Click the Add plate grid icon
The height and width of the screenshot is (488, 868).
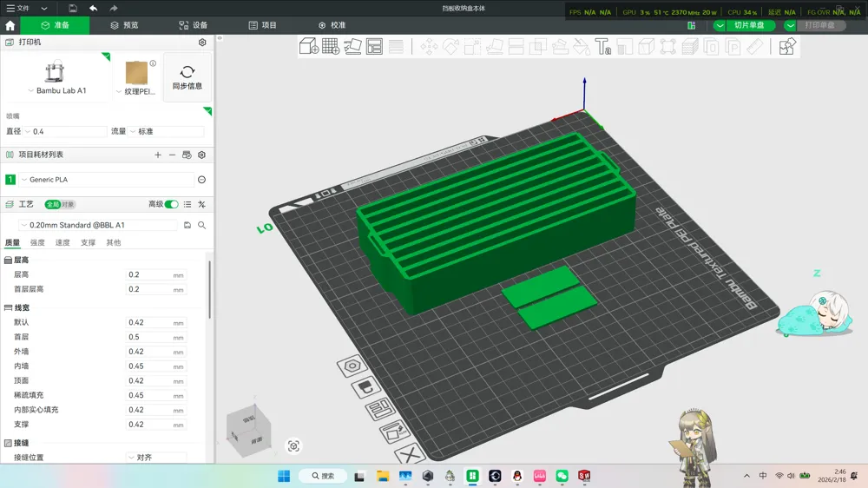(x=331, y=47)
